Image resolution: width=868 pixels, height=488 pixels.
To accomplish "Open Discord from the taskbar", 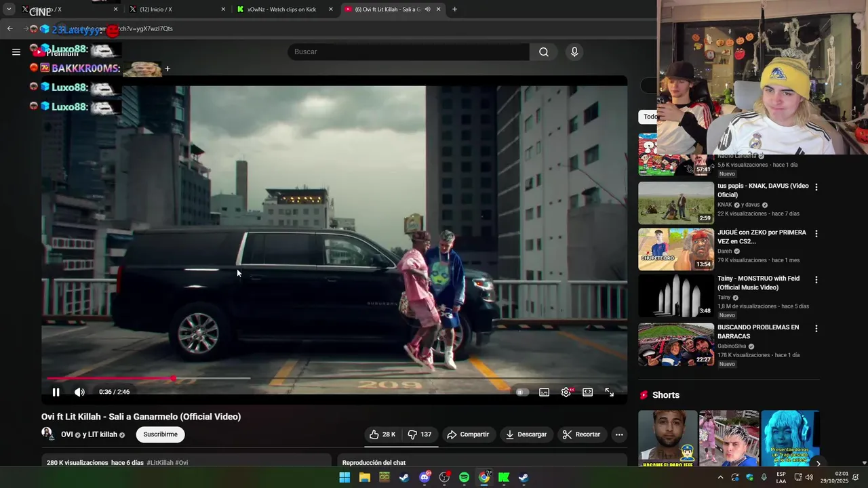I will pyautogui.click(x=425, y=477).
